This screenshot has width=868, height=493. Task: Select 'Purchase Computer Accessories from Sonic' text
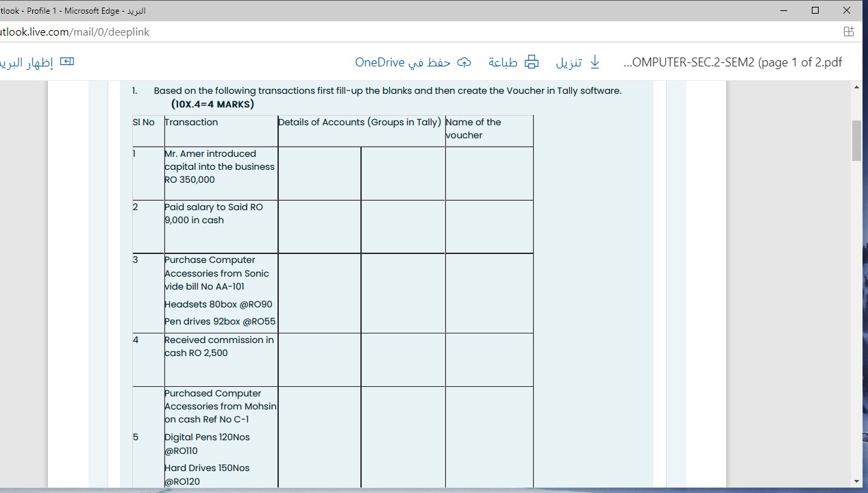click(x=216, y=273)
